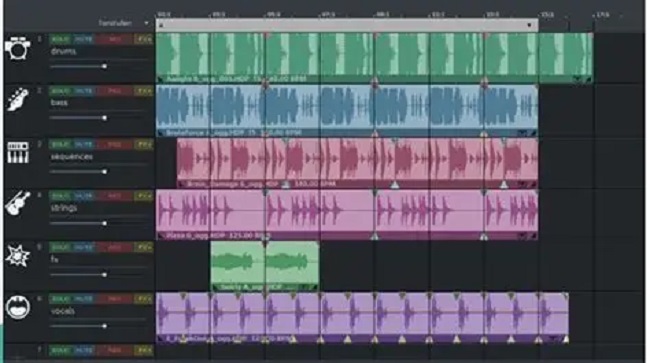Select the magenta strings audio clip
650x363 pixels.
tap(347, 215)
